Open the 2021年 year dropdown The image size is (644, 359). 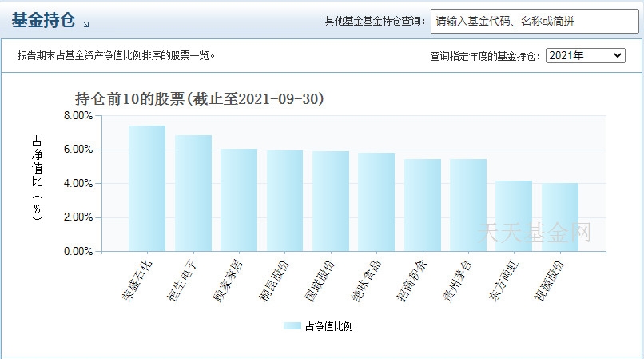[x=585, y=55]
